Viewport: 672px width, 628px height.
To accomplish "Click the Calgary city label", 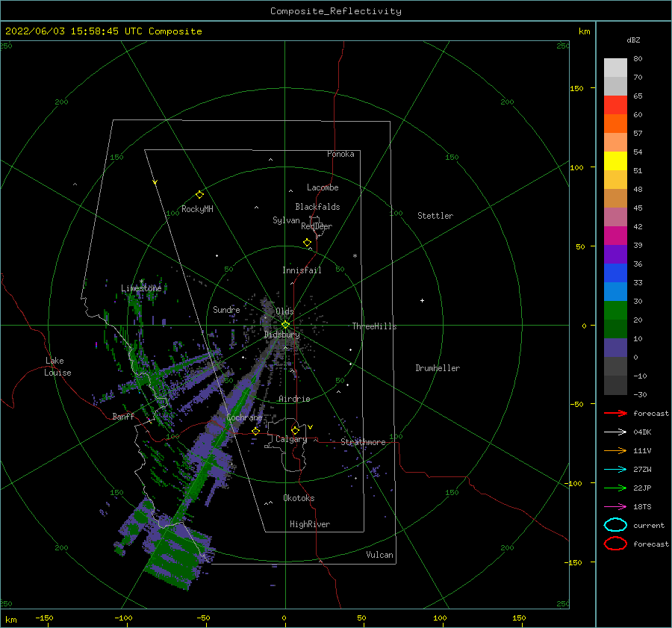I will coord(291,439).
